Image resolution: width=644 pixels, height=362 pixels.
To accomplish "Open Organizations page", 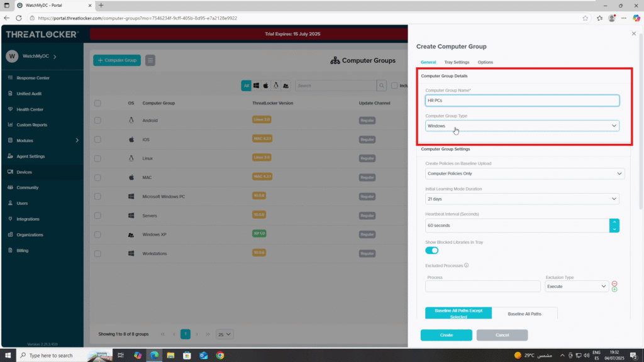I will [30, 235].
